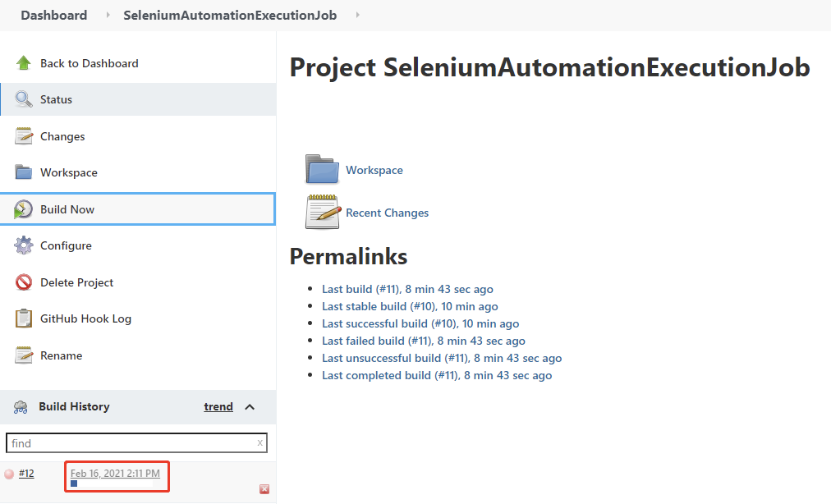This screenshot has height=504, width=831.
Task: Click the Rename notepad icon in sidebar
Action: [24, 355]
